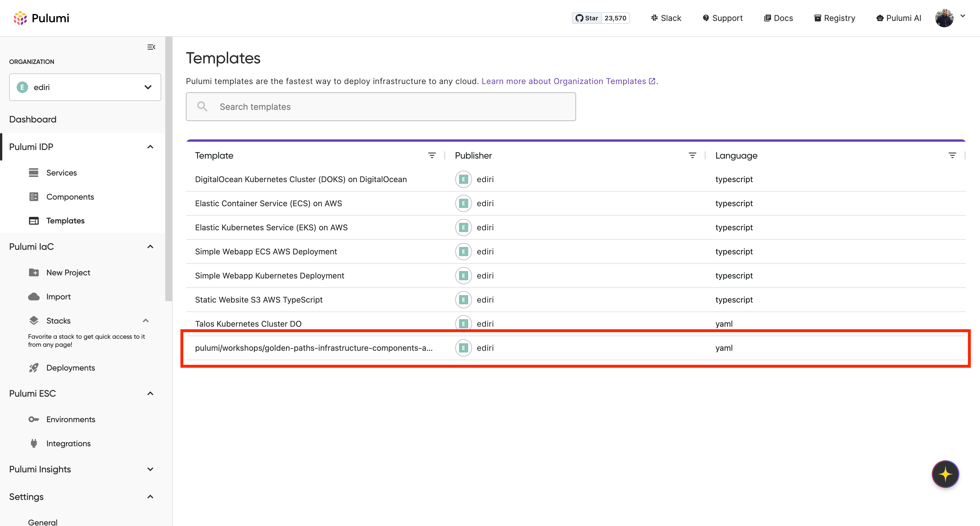Go to Components in the sidebar
980x526 pixels.
coord(70,197)
